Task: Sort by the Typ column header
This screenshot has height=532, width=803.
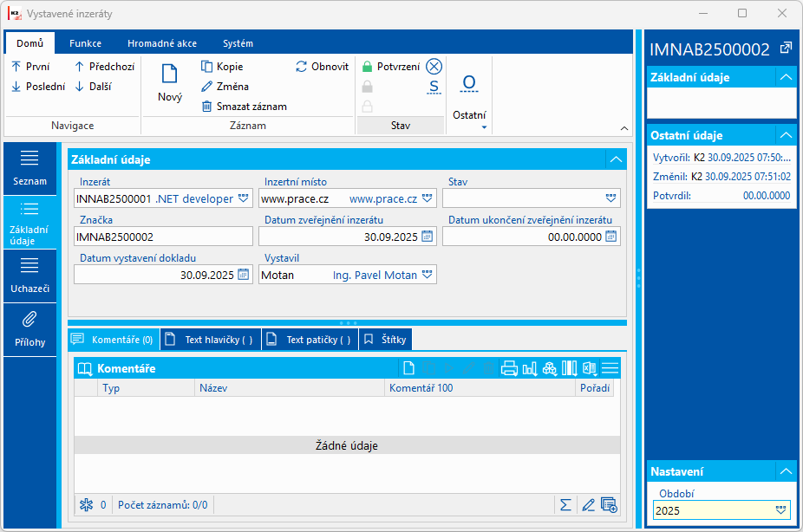Action: pyautogui.click(x=146, y=388)
